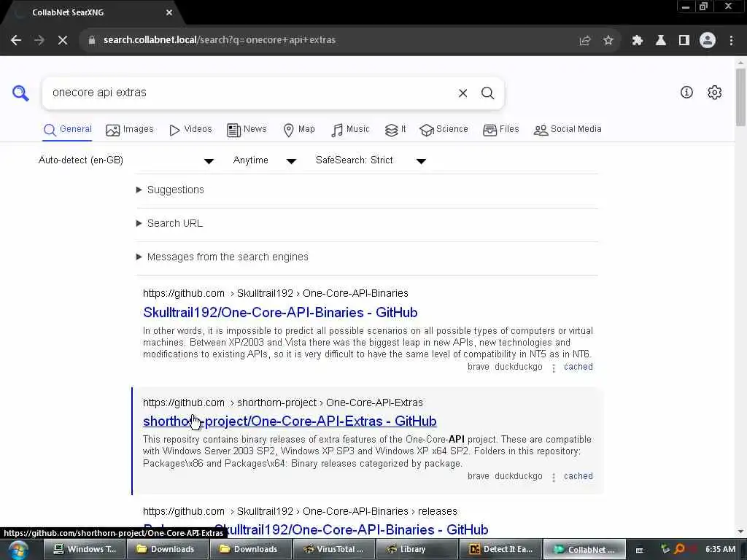
Task: Switch to the It category
Action: click(x=395, y=130)
